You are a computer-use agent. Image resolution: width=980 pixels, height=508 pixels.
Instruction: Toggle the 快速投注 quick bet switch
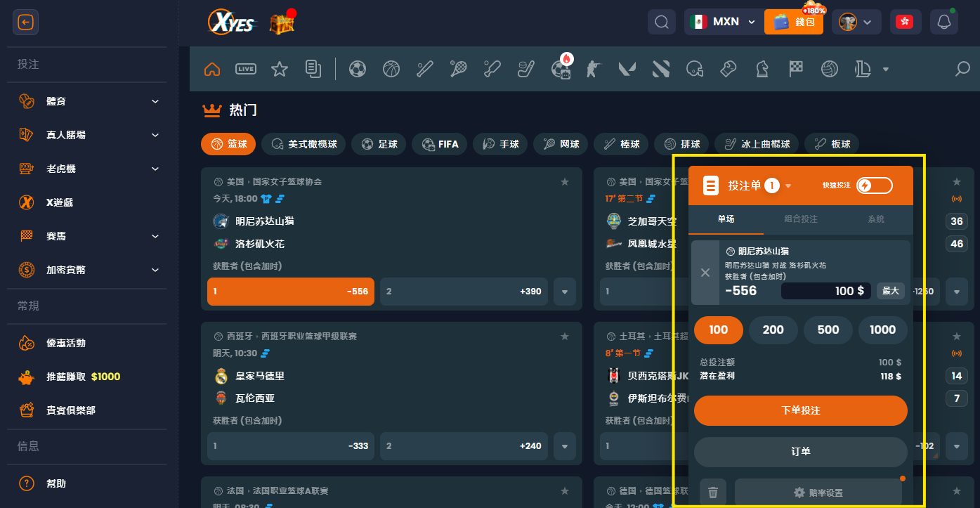(874, 185)
